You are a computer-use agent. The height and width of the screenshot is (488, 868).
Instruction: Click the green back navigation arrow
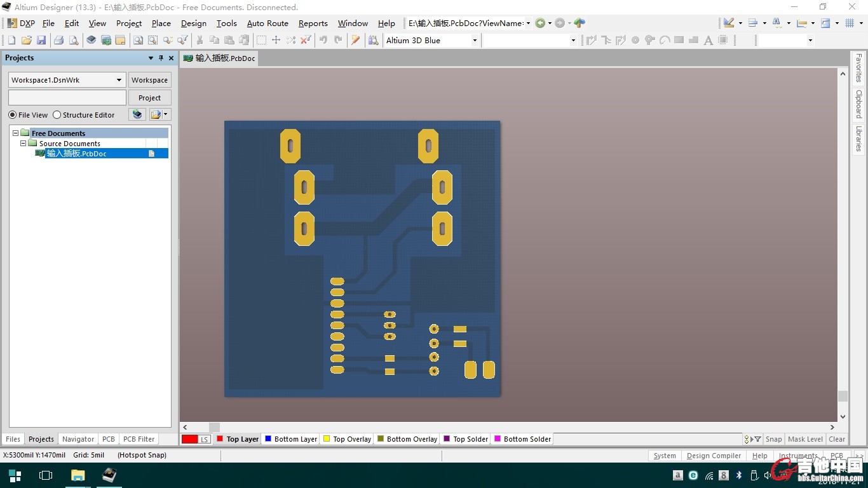(x=540, y=23)
